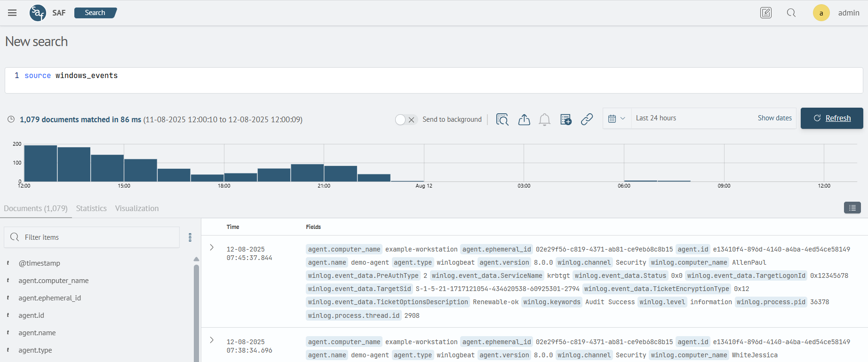Click the winlog.event_data.ServiceName field tag
Screen dimensions: 868x362
click(x=487, y=275)
